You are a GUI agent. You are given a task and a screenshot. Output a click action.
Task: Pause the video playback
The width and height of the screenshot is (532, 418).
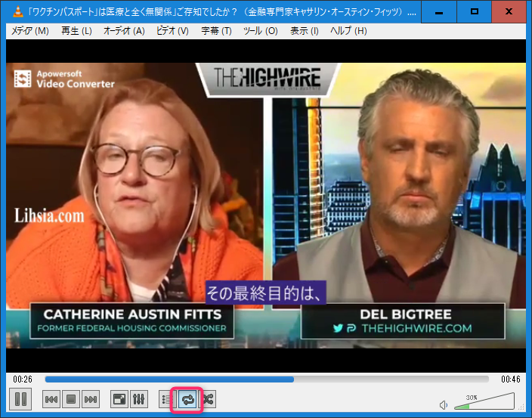click(x=20, y=399)
